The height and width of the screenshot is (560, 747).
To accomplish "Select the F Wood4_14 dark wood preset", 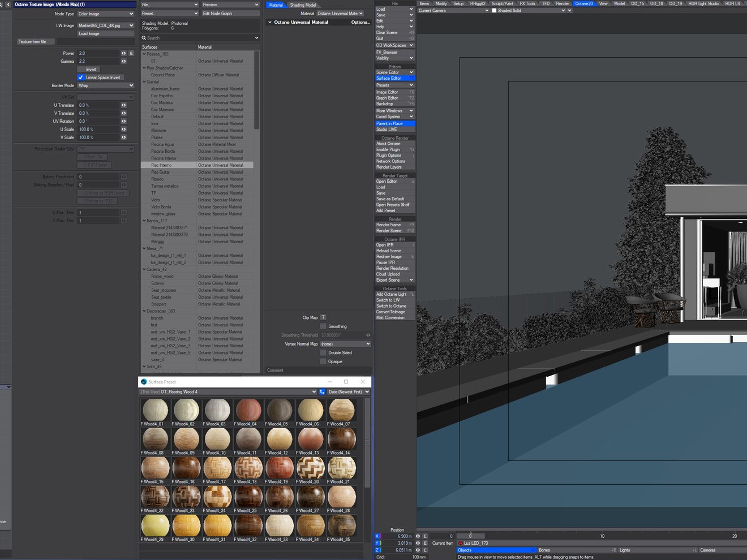I will point(342,439).
